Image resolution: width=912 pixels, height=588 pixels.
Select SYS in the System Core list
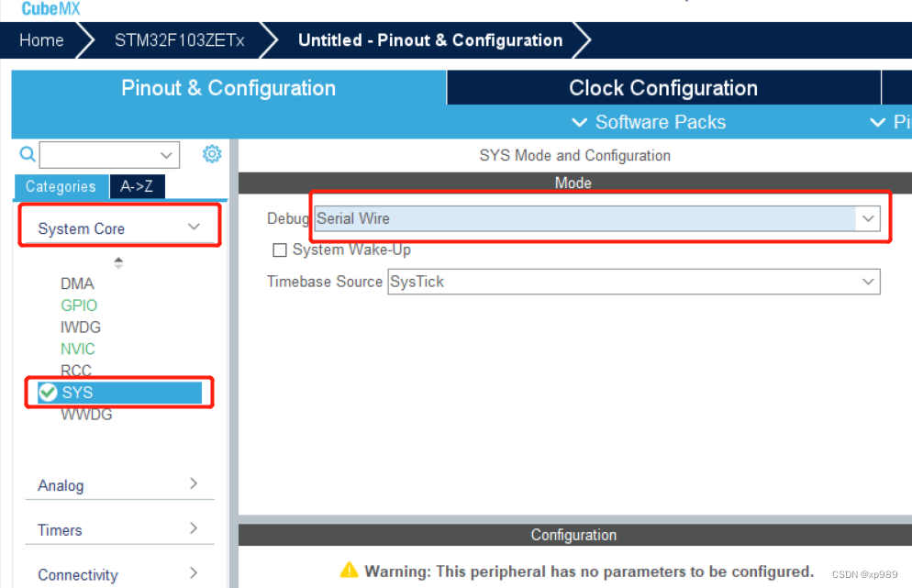tap(119, 393)
